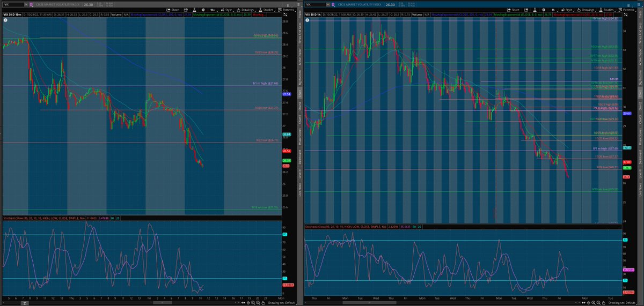Click left chart's crosshair target icon at bottom
This screenshot has width=644, height=306.
point(248,302)
